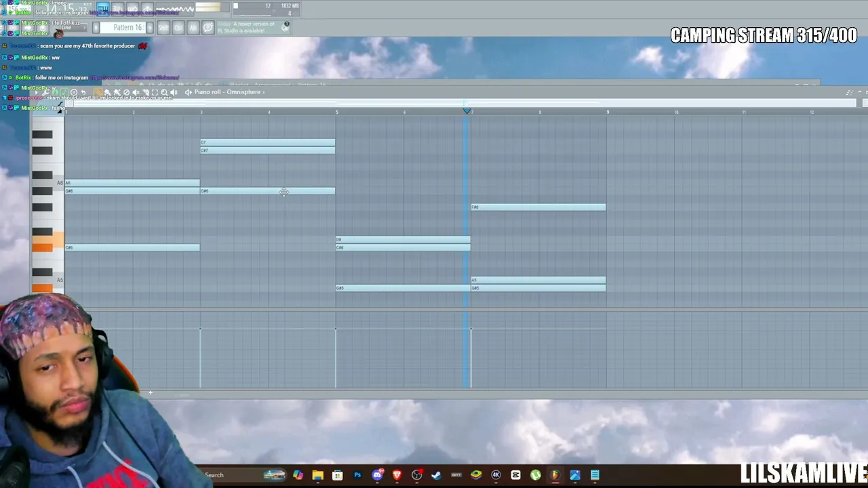Click the undo arrow in piano roll toolbar
Viewport: 868px width, 488px height.
tap(83, 92)
